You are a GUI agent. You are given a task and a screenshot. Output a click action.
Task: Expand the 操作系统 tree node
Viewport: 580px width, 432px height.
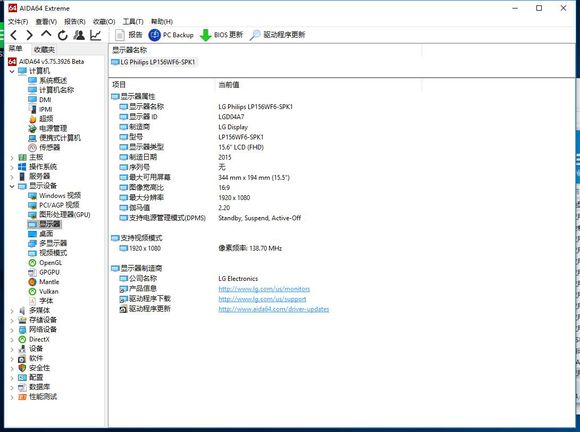(x=12, y=167)
